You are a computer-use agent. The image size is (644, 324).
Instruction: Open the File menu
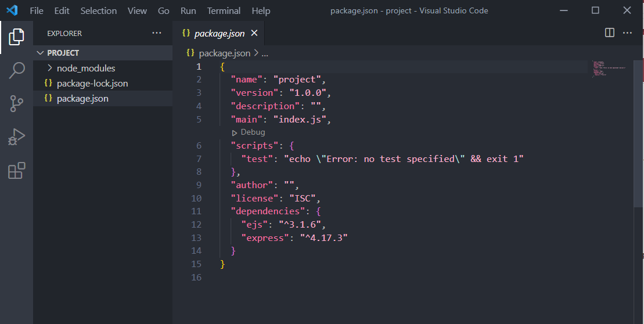37,10
